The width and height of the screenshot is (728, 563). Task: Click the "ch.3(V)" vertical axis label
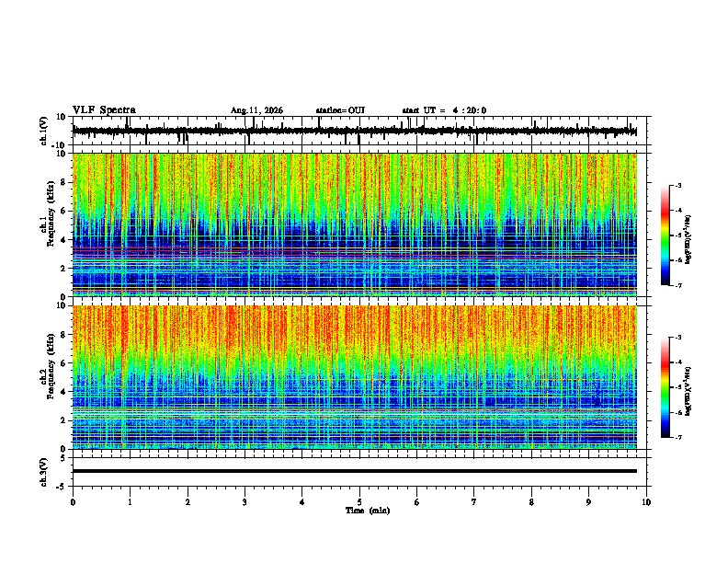tap(44, 473)
